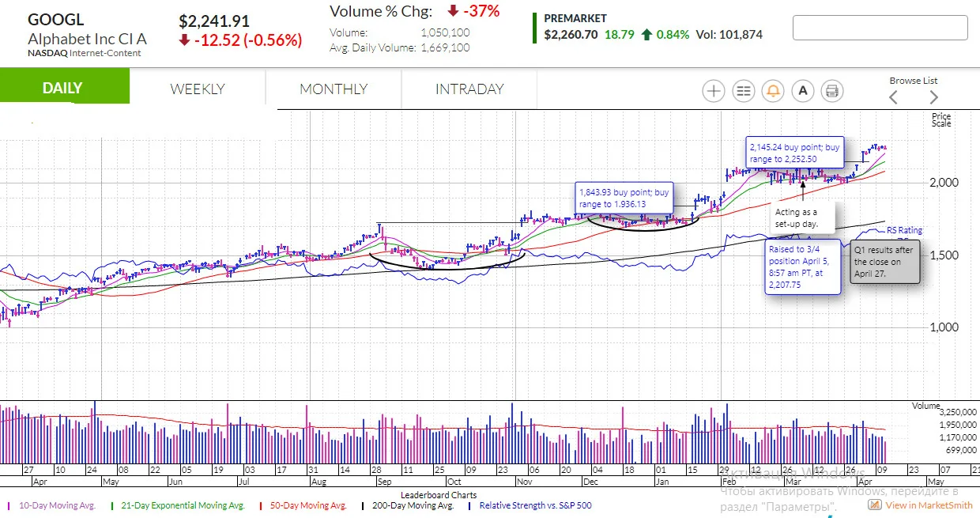This screenshot has height=518, width=980.
Task: Click Relative Strength vs. S&P 500 legend
Action: point(537,505)
